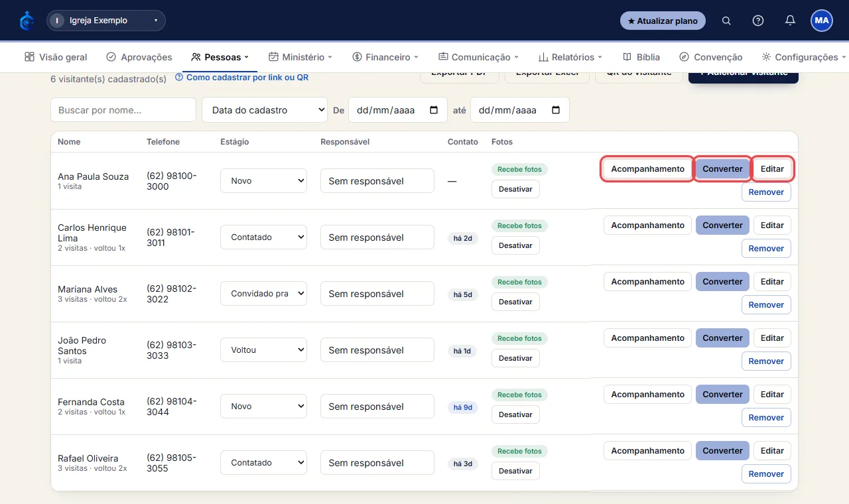Click Editar for Ana Paula Souza
This screenshot has width=849, height=504.
click(x=772, y=169)
